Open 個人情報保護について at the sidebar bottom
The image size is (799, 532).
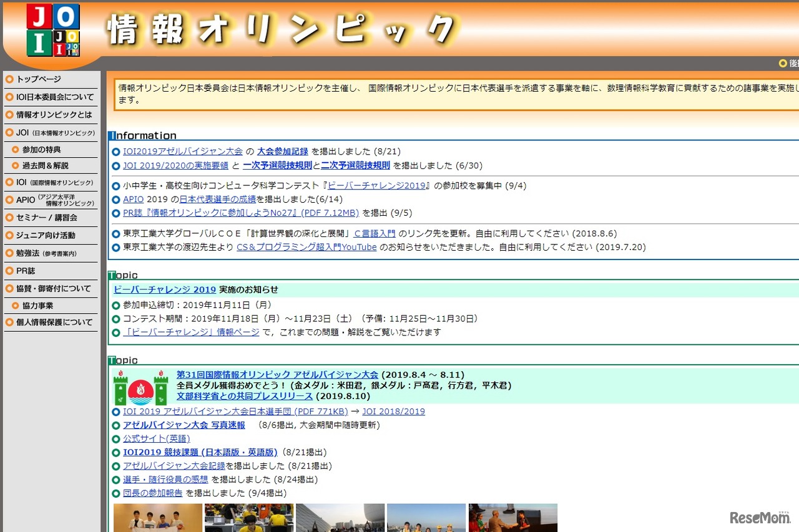(x=54, y=322)
